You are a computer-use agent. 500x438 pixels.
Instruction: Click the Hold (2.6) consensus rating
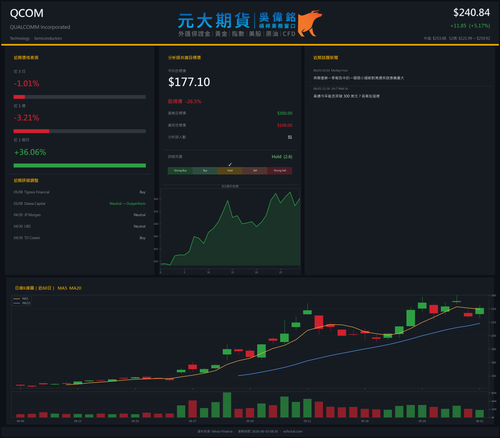(x=282, y=157)
